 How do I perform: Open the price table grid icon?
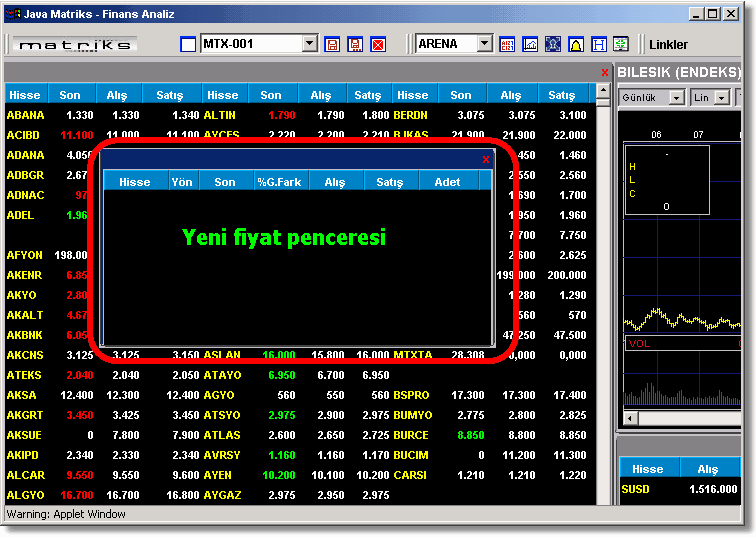pyautogui.click(x=507, y=44)
